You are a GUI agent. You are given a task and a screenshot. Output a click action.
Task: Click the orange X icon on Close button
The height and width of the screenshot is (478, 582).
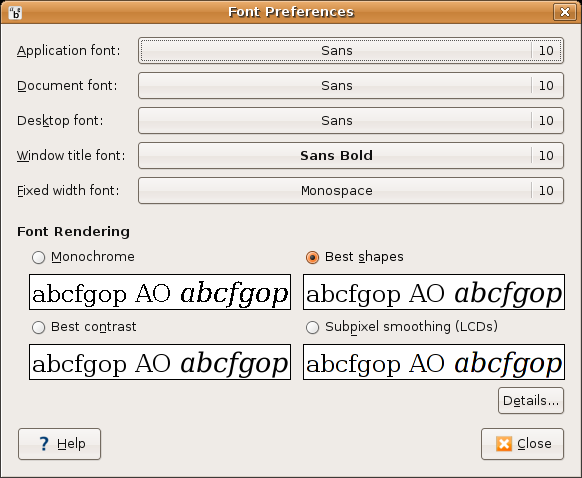[504, 443]
